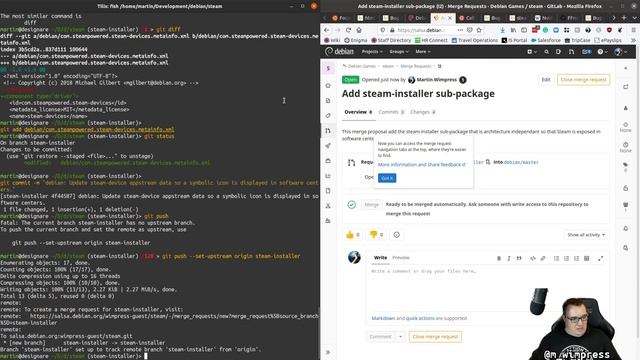Open the Projects dropdown in GitLab navbar

[372, 52]
